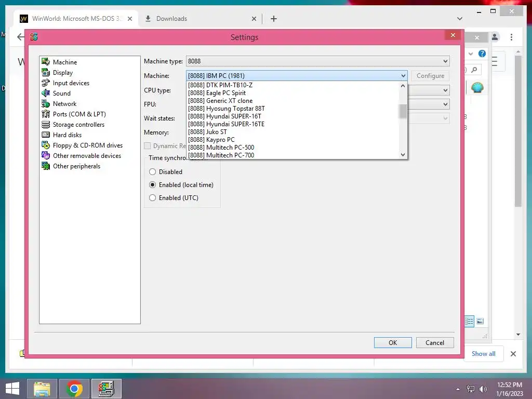Click machine list scrollbar thumb

pos(403,111)
